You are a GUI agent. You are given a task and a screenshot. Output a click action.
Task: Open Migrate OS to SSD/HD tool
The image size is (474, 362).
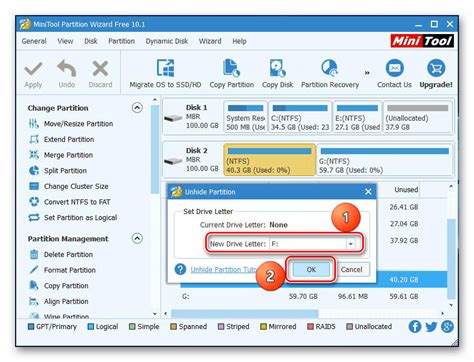(165, 74)
